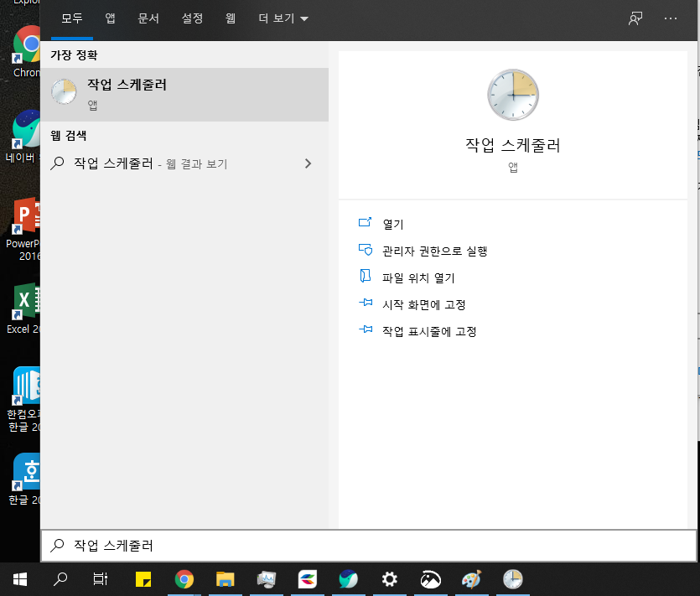
Task: Open PowerPoint 2016 desktop shortcut
Action: tap(23, 229)
